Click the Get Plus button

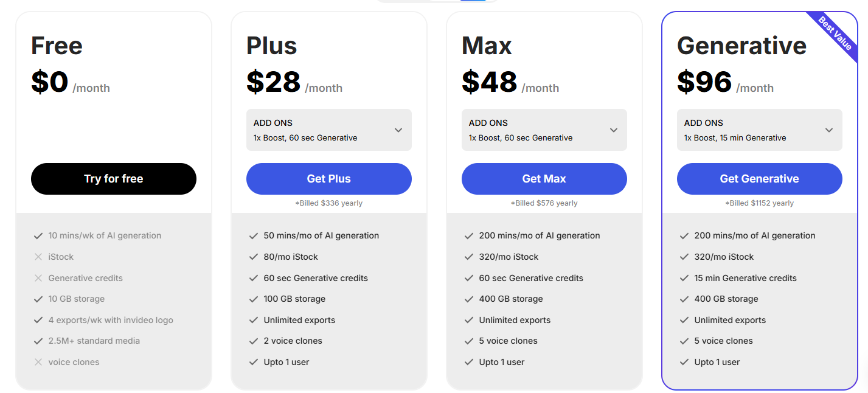328,179
